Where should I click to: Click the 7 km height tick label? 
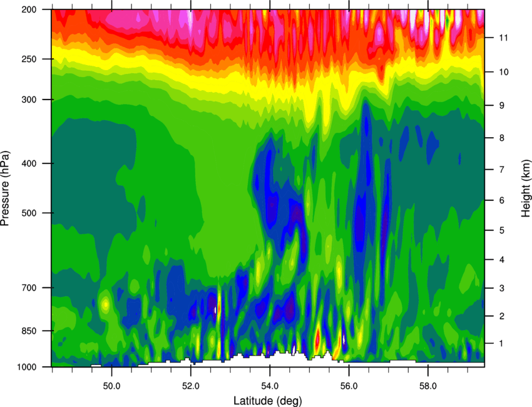(x=502, y=170)
